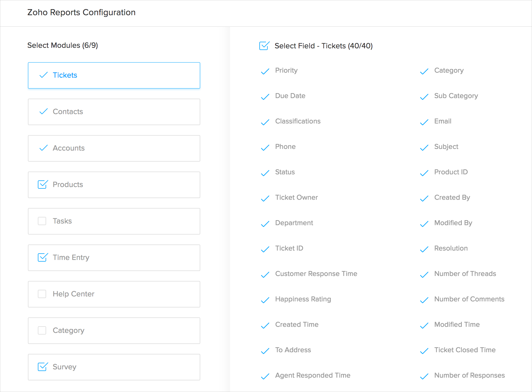The width and height of the screenshot is (532, 392).
Task: Click the tick icon for Happiness Rating
Action: (x=265, y=300)
